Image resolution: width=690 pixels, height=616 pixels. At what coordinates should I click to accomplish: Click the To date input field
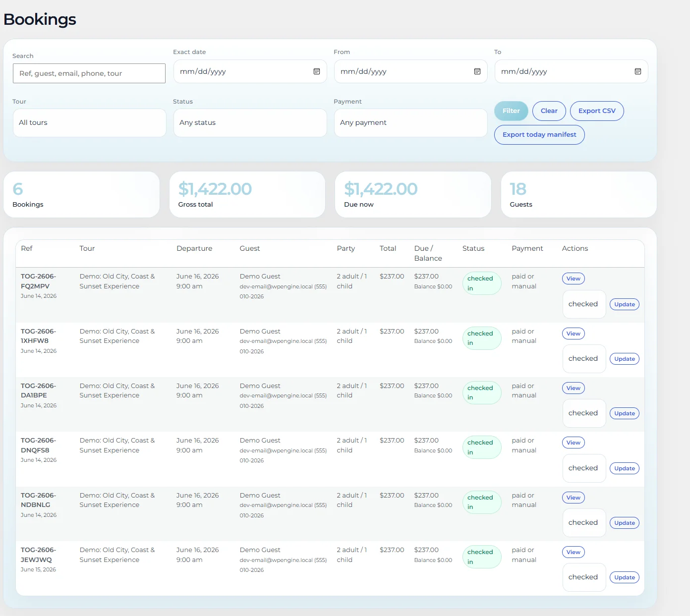coord(572,71)
